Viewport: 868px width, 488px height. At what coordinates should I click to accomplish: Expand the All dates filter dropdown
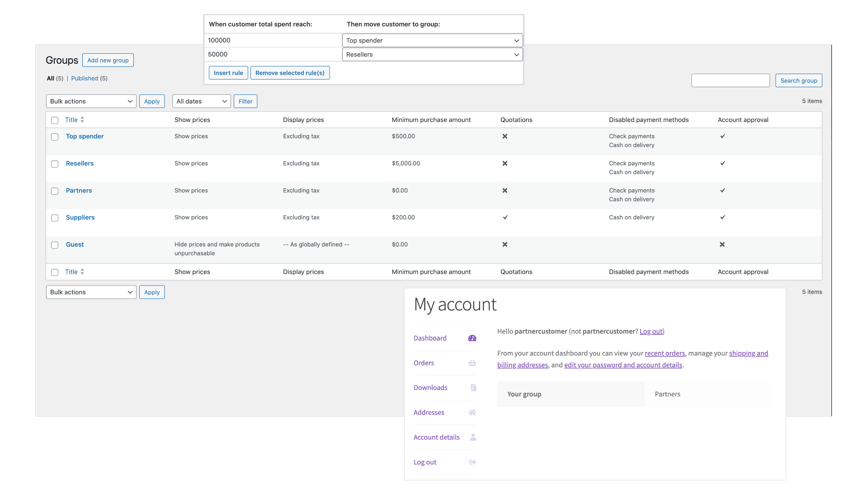202,101
